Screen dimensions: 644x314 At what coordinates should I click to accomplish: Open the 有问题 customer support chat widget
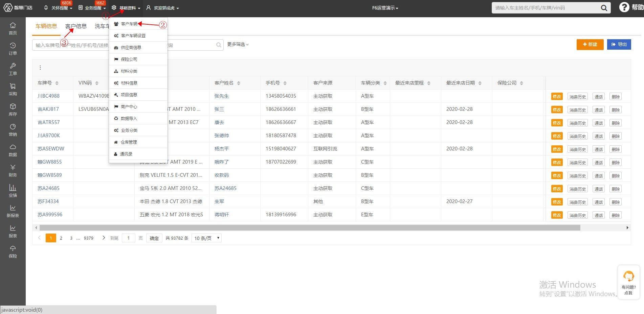(628, 282)
